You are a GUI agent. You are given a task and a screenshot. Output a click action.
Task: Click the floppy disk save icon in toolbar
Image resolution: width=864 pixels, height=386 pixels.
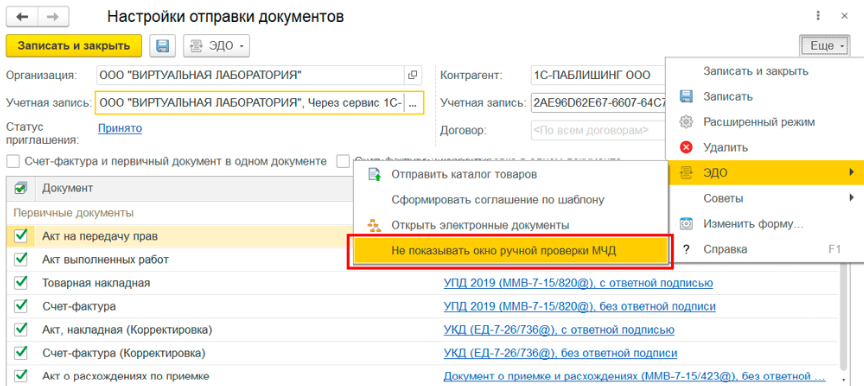click(163, 46)
